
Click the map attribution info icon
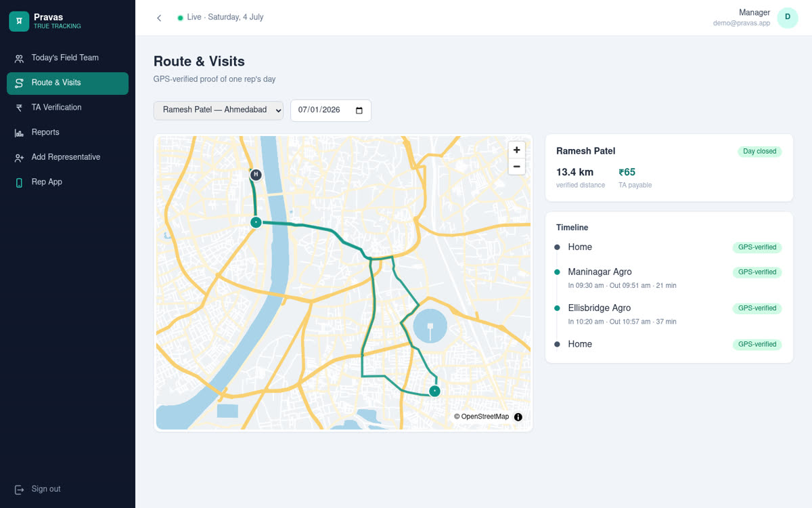pyautogui.click(x=518, y=417)
